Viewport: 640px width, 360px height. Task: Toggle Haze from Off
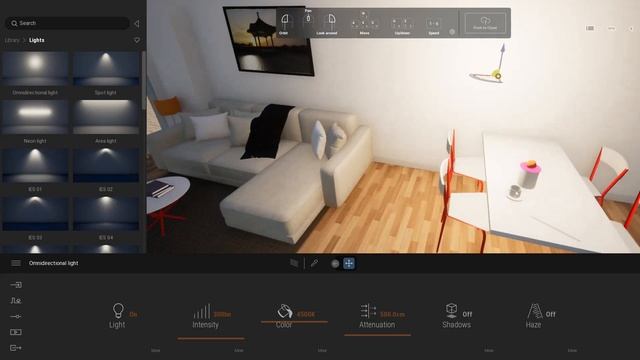[x=550, y=314]
